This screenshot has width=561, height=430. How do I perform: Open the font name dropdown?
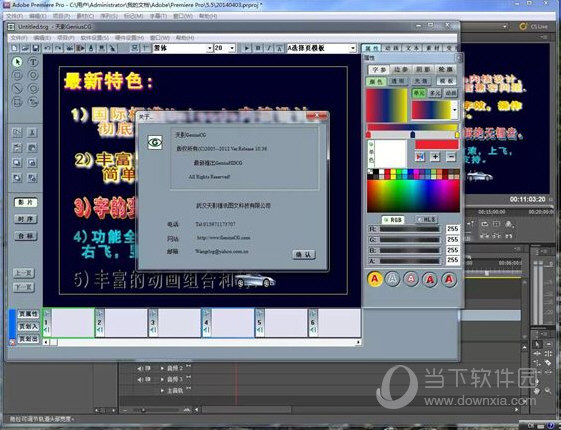tap(210, 48)
